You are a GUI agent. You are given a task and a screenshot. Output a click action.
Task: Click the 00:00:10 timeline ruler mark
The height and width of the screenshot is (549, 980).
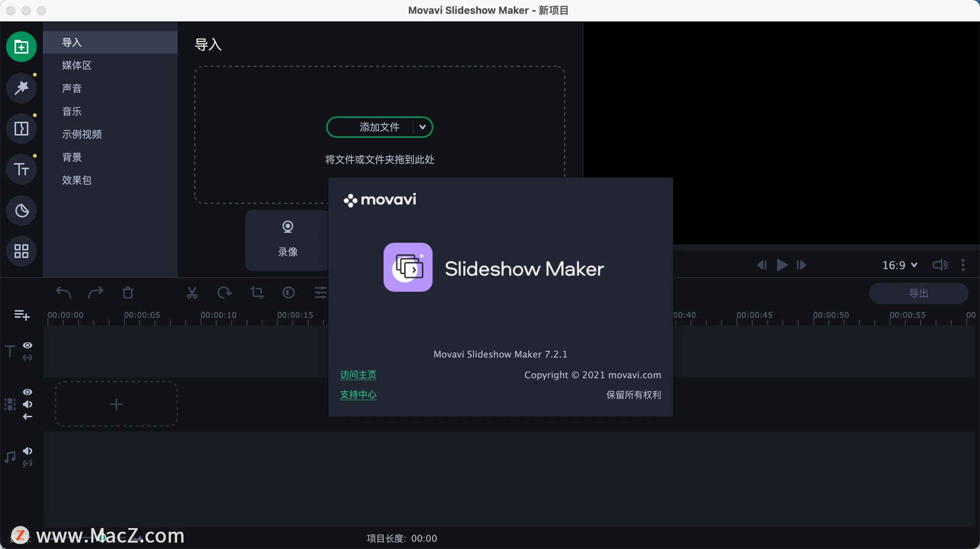pyautogui.click(x=218, y=315)
